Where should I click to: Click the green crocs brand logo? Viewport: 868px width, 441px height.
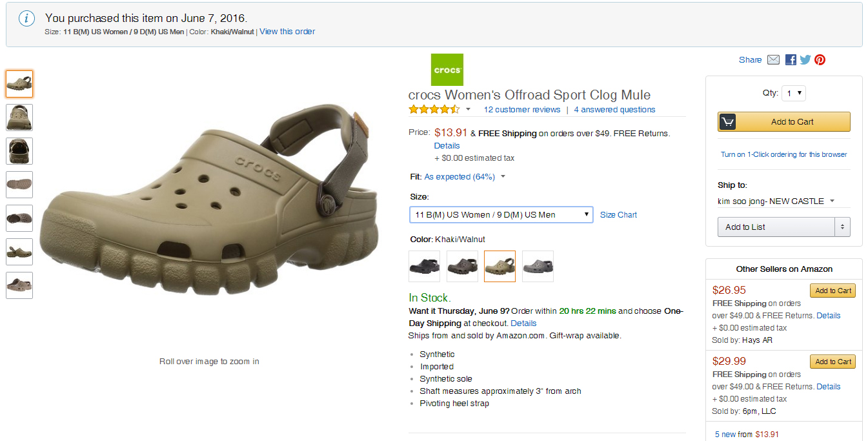click(447, 70)
